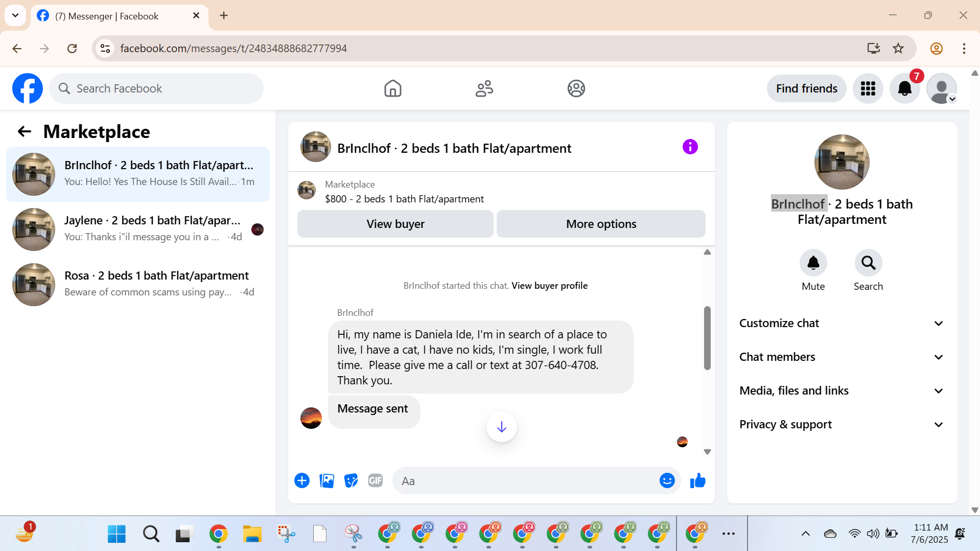
Task: Click the back arrow next to Marketplace
Action: pyautogui.click(x=25, y=131)
